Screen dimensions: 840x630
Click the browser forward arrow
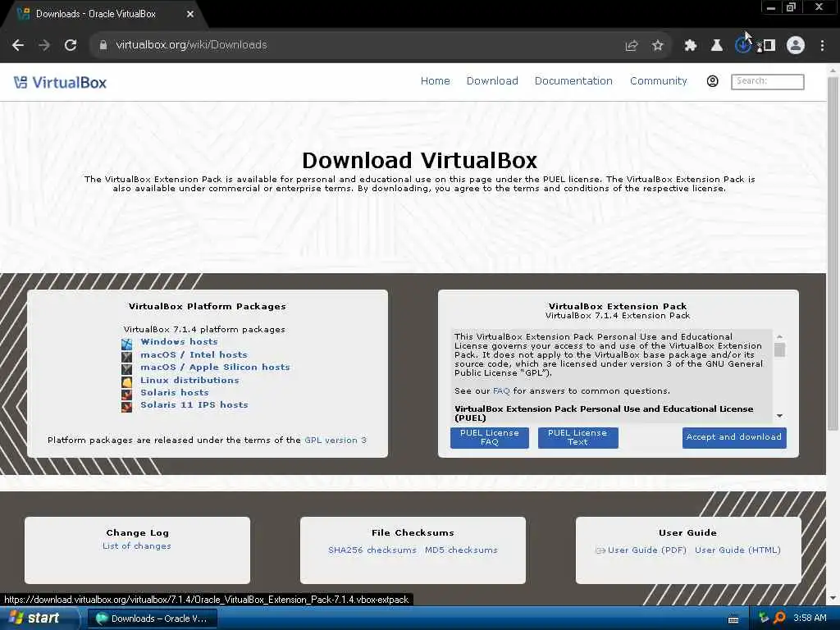coord(44,45)
